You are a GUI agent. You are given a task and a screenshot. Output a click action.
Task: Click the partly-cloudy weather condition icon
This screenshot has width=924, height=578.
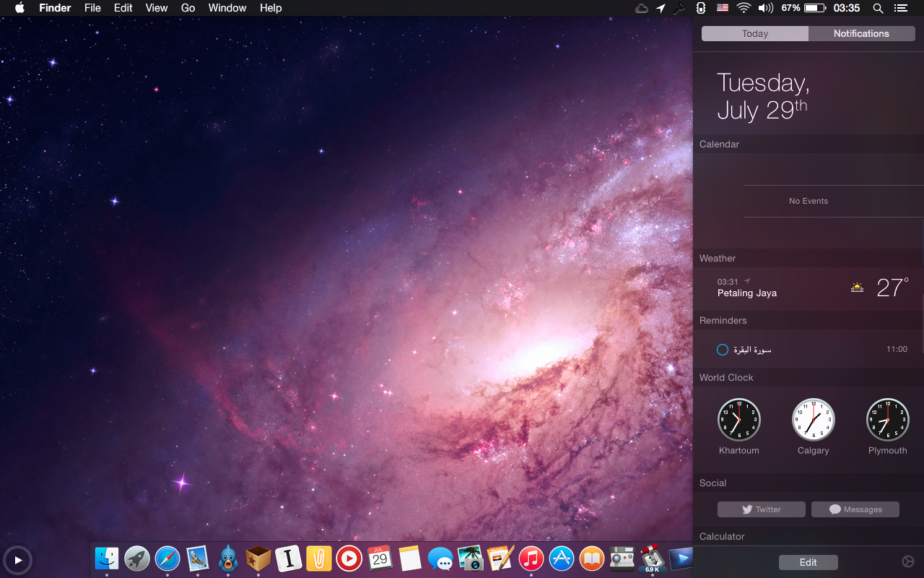click(857, 288)
